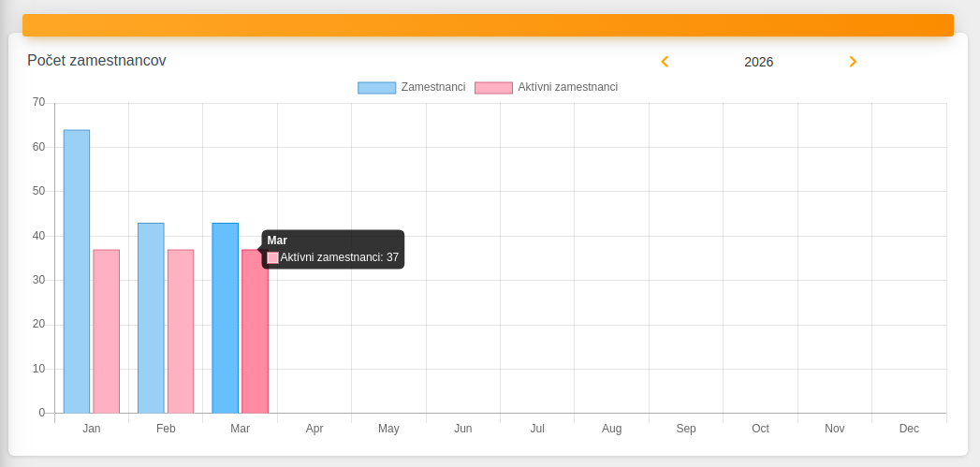Click the Feb axis label

[166, 429]
